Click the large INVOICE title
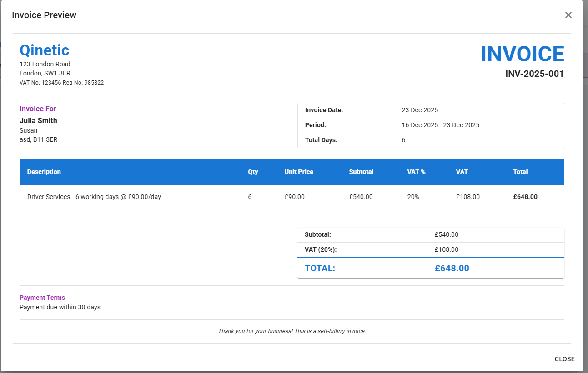588x373 pixels. click(x=522, y=54)
